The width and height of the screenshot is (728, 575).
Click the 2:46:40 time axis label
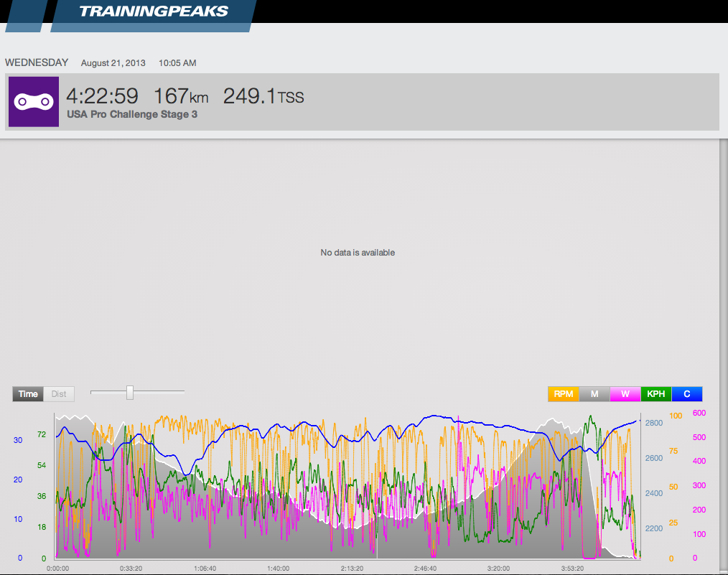[x=425, y=568]
